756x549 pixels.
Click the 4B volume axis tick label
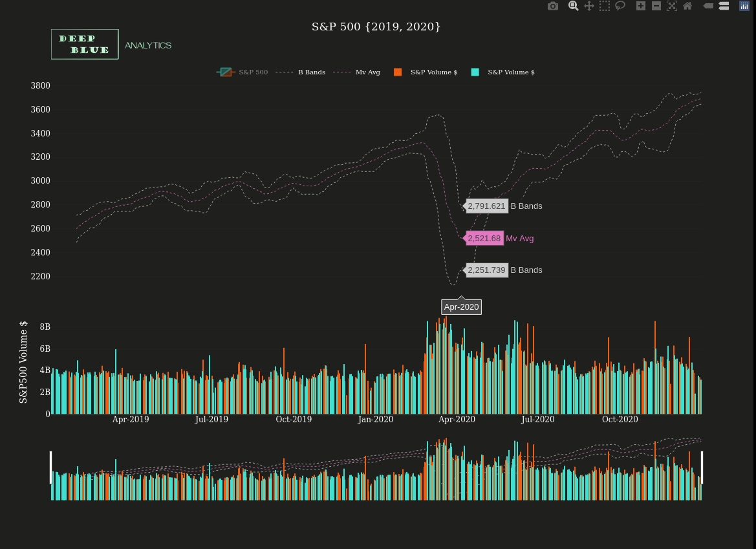45,370
